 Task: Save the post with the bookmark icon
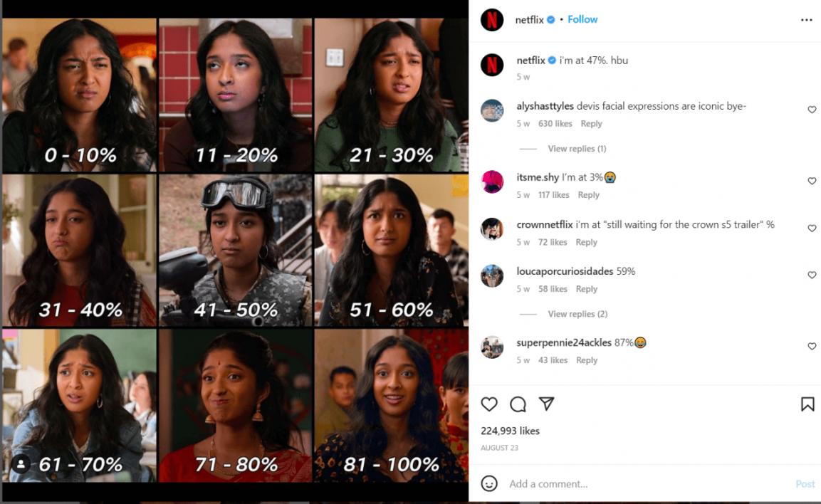click(x=807, y=404)
